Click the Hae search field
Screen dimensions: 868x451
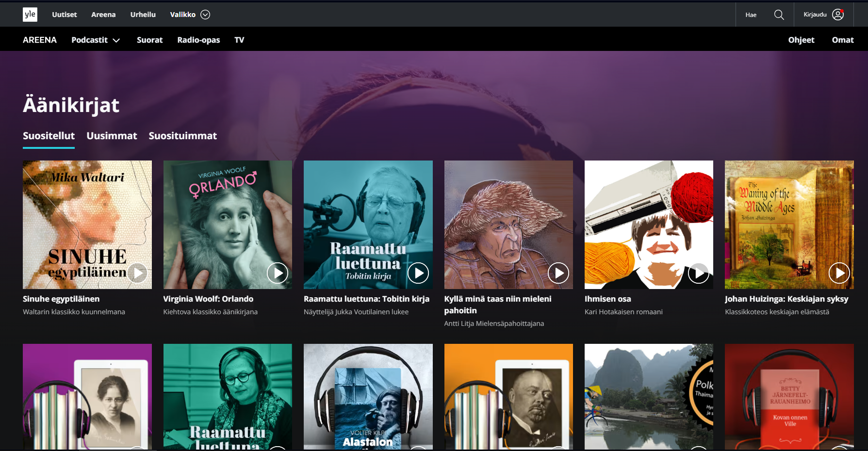(x=751, y=15)
